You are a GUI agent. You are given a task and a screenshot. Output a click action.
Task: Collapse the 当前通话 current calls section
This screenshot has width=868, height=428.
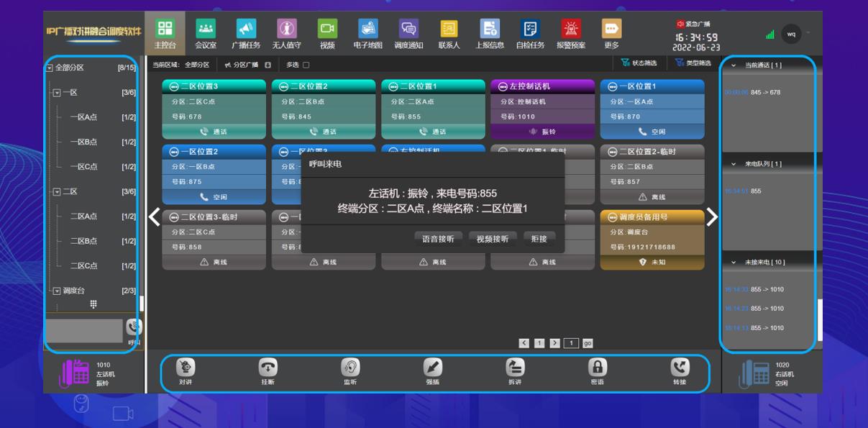(x=734, y=65)
